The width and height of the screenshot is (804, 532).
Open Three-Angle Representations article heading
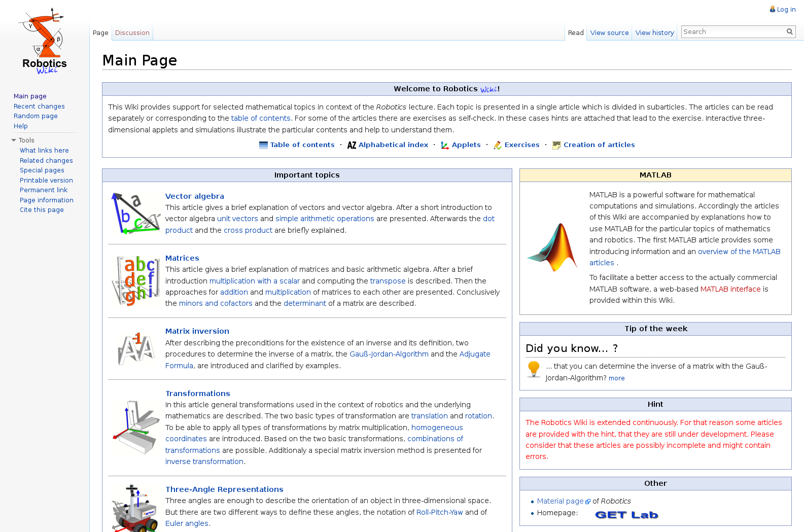[x=224, y=489]
